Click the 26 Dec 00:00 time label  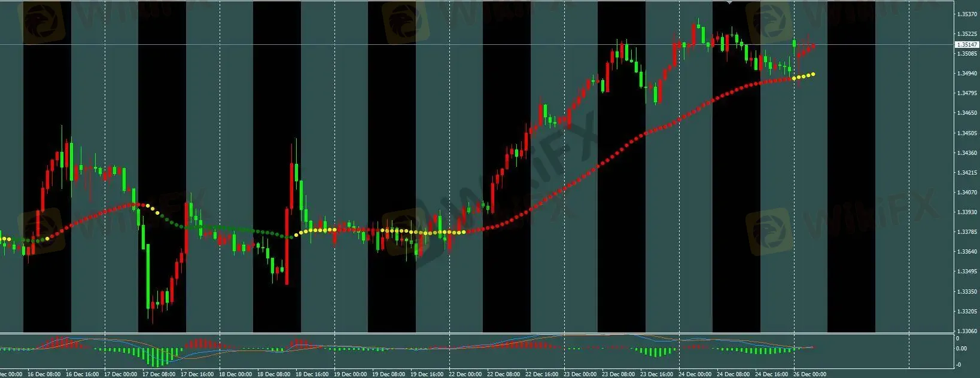(x=809, y=374)
